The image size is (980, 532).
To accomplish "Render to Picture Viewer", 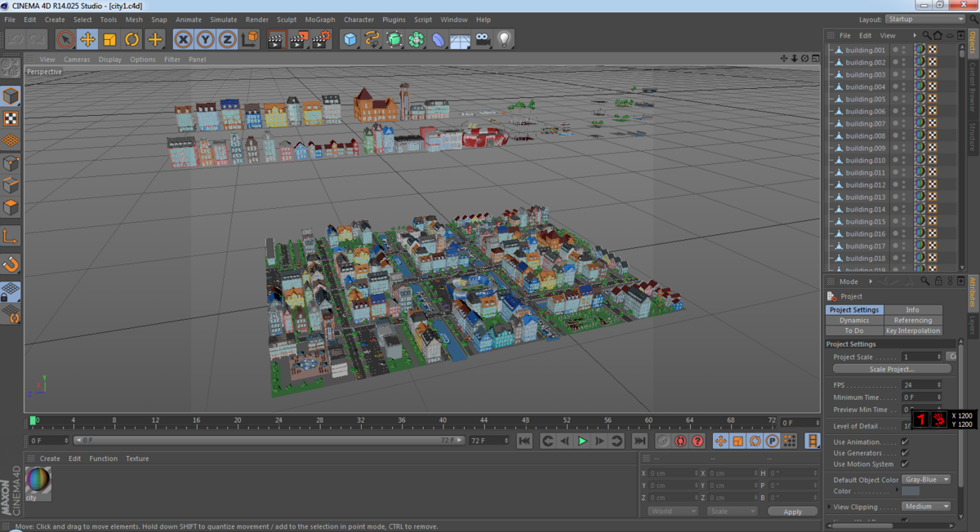I will coord(299,38).
